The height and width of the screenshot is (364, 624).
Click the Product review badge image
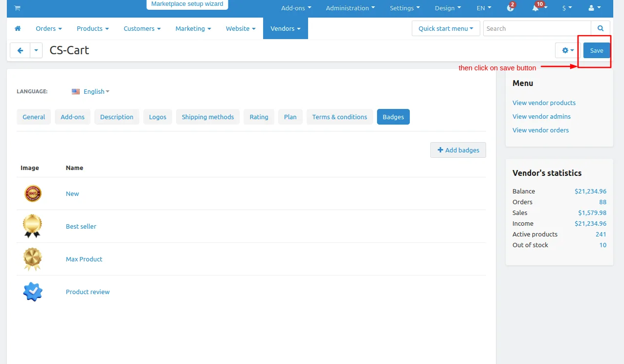(x=33, y=292)
